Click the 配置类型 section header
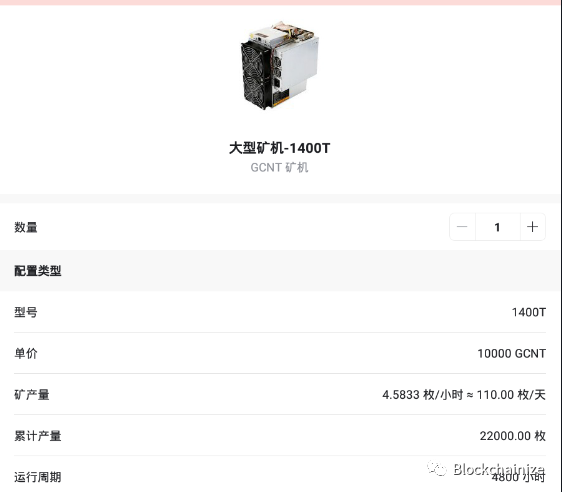This screenshot has width=562, height=492. [38, 271]
